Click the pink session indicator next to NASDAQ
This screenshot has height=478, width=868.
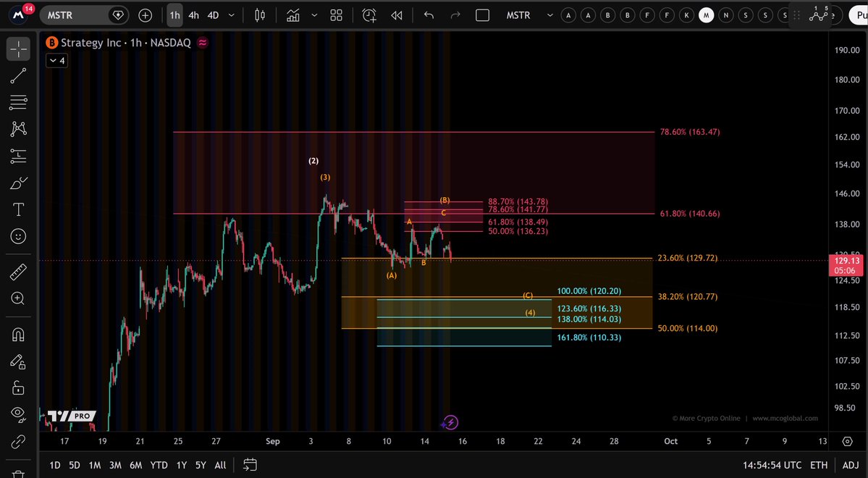[203, 43]
